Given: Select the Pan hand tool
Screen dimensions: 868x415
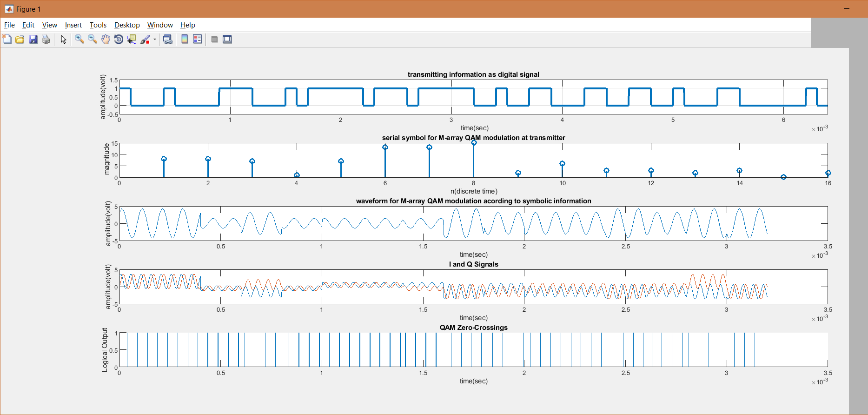Looking at the screenshot, I should pos(106,40).
